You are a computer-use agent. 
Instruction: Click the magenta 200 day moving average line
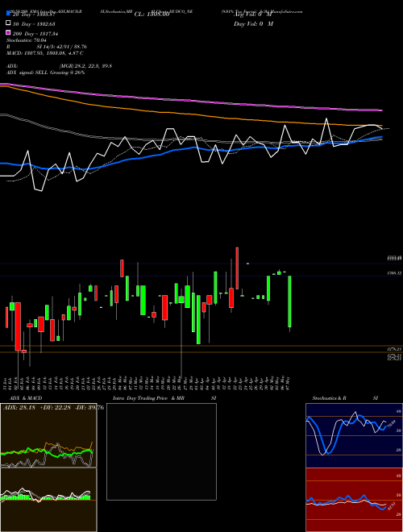[x=190, y=100]
